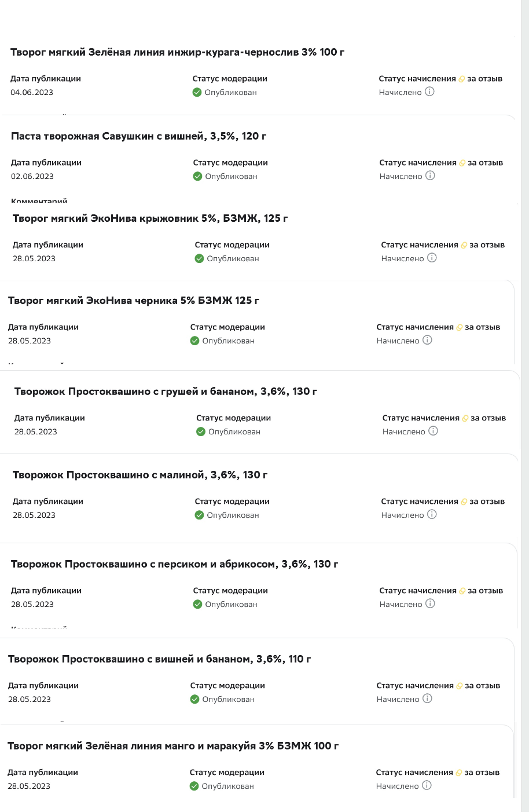Open accrual info for Простоквашино с малиной

pos(432,514)
